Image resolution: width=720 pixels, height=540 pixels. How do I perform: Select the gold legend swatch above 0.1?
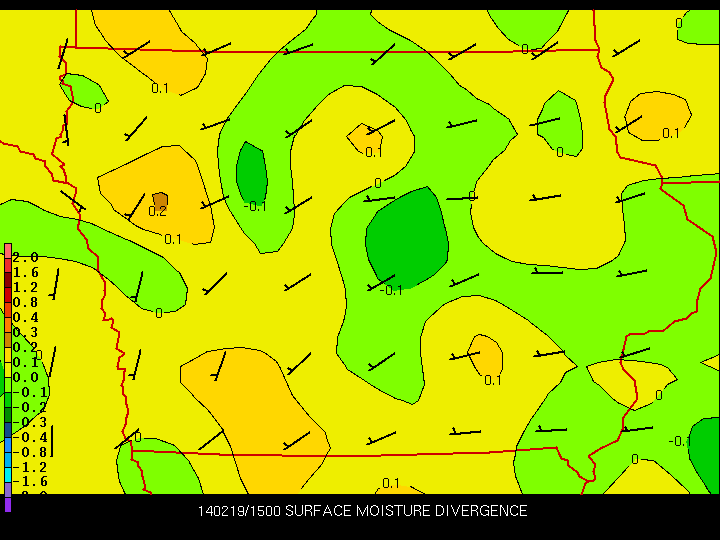8,355
